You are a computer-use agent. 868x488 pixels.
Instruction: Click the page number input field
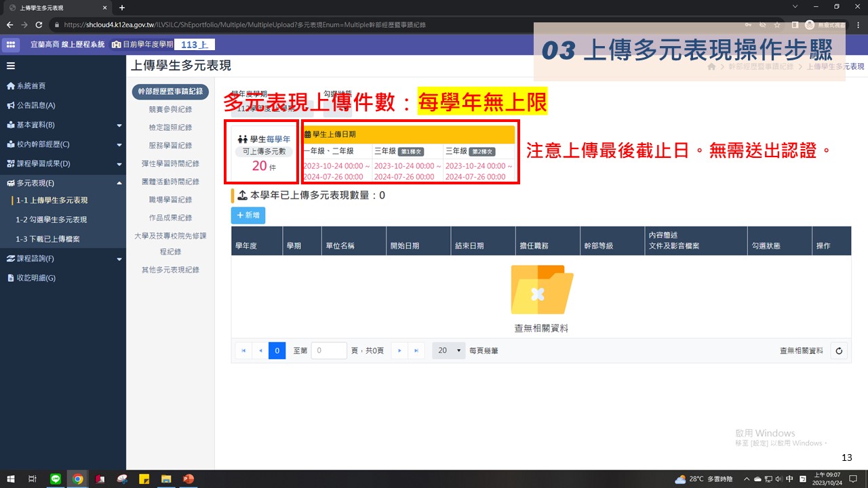click(329, 350)
